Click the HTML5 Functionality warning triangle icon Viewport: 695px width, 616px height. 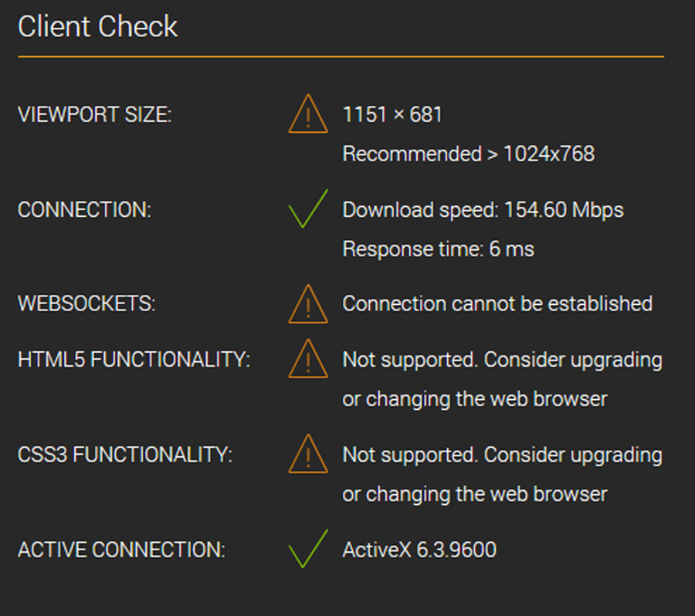pyautogui.click(x=308, y=358)
